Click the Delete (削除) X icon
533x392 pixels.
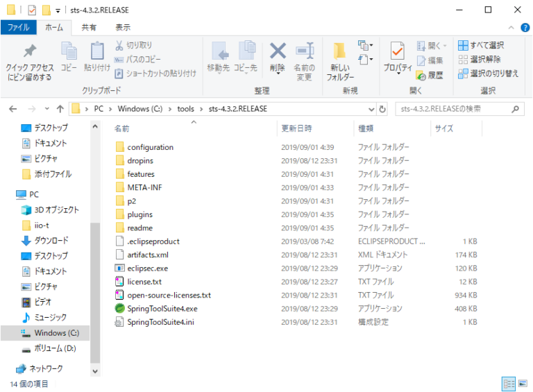[x=278, y=51]
